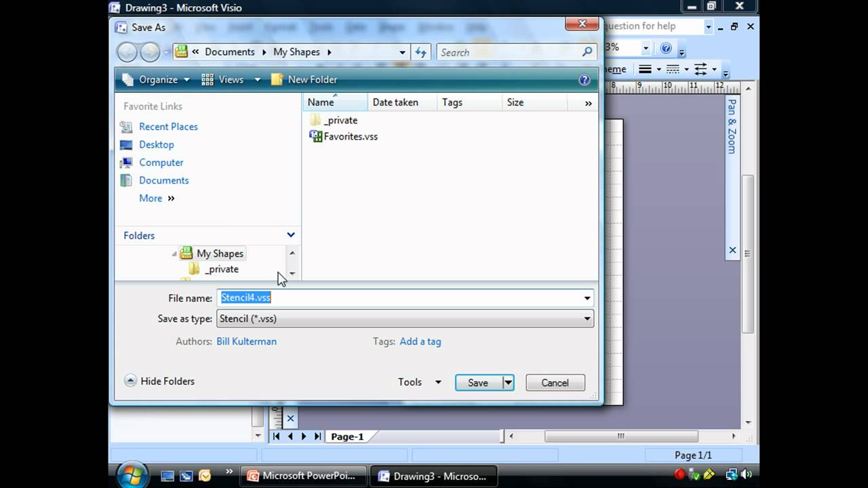Viewport: 868px width, 488px height.
Task: Open Desktop in Favorite Links
Action: [157, 144]
